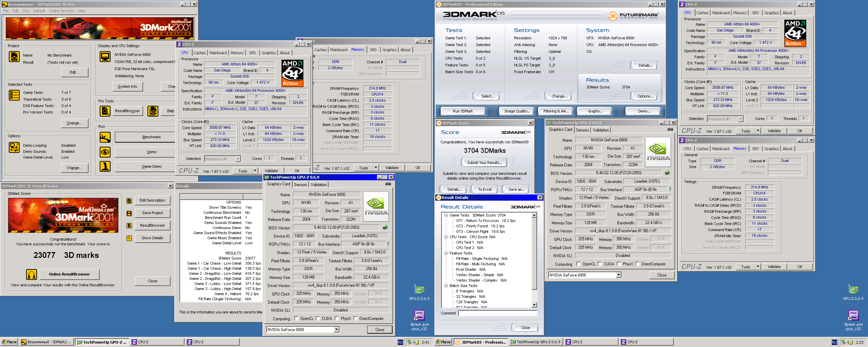Click the camera icon in the blue-titled GPU-Z window

388,184
